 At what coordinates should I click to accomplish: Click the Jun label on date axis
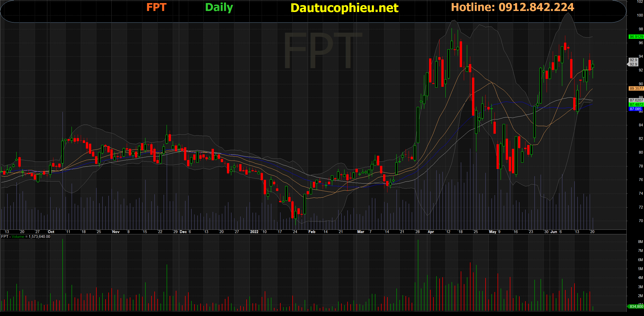pos(554,232)
